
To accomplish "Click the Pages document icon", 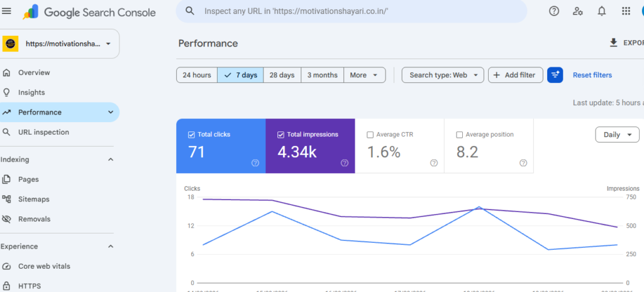I will click(6, 179).
